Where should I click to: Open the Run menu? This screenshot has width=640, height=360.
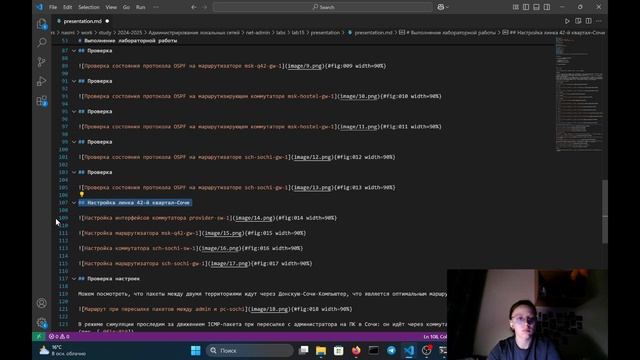tap(140, 7)
